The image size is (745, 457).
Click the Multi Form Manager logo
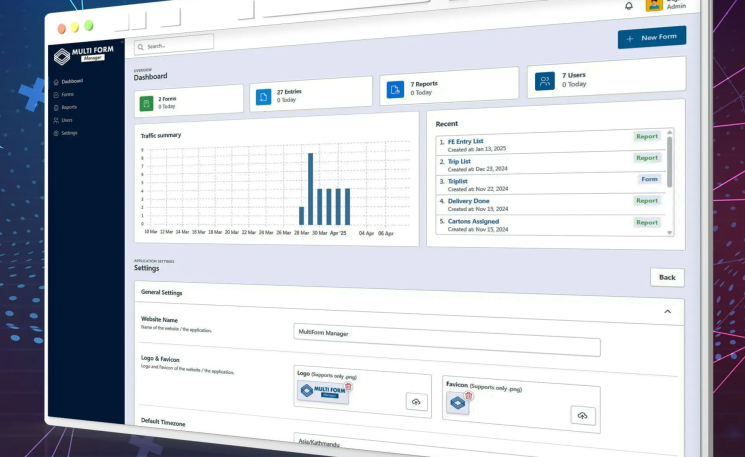click(83, 55)
